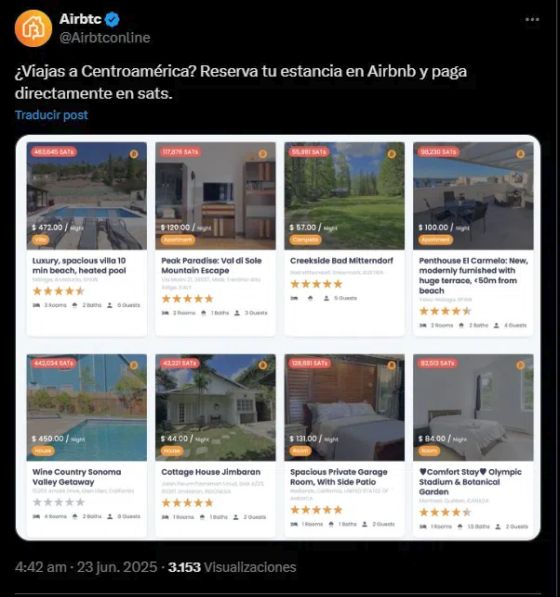Screen dimensions: 560x597
Task: Click the bitcoin icon on Peak Paradise photo
Action: [263, 154]
